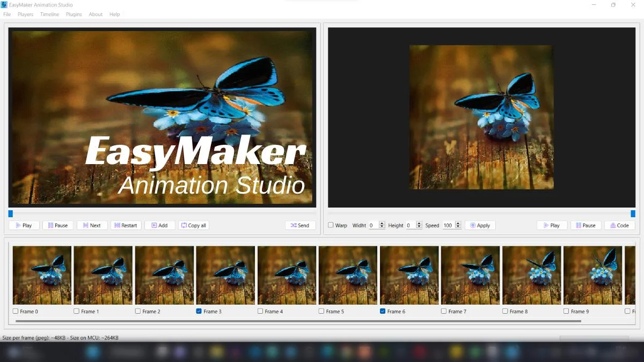
Task: Click the Widht value field
Action: pos(374,225)
